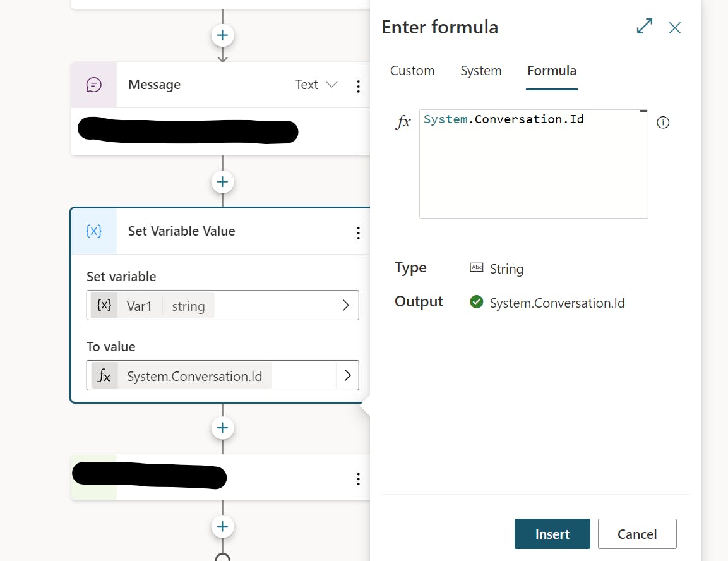Switch to the System tab
This screenshot has height=561, width=728.
[480, 71]
